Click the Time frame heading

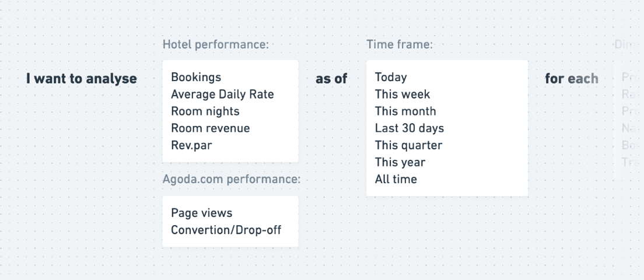coord(400,44)
